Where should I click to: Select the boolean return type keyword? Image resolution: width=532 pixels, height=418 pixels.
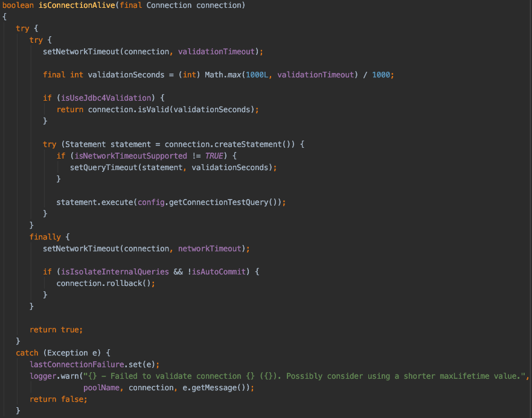[18, 5]
